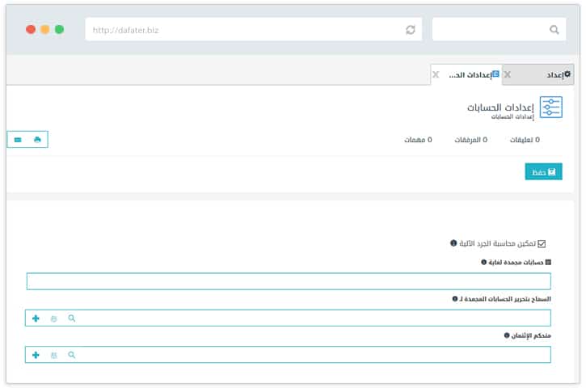
Task: Click the middle icon in متحكم الإئتمان field
Action: 54,356
